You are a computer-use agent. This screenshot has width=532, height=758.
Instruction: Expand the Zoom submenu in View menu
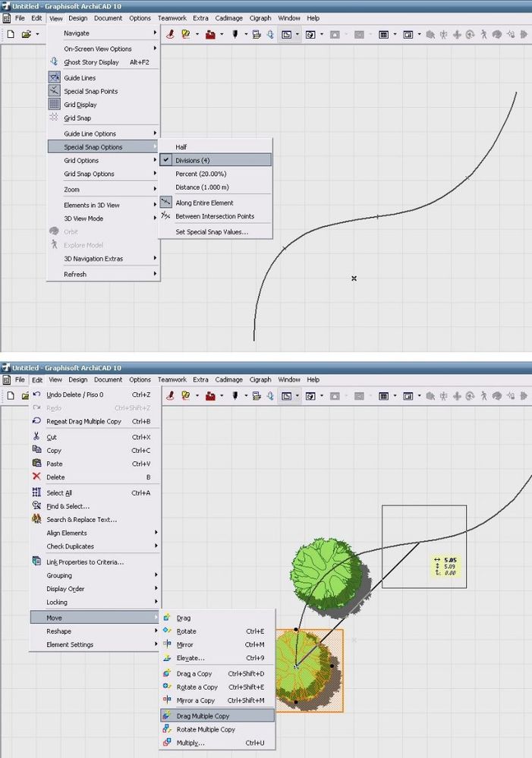click(x=103, y=190)
